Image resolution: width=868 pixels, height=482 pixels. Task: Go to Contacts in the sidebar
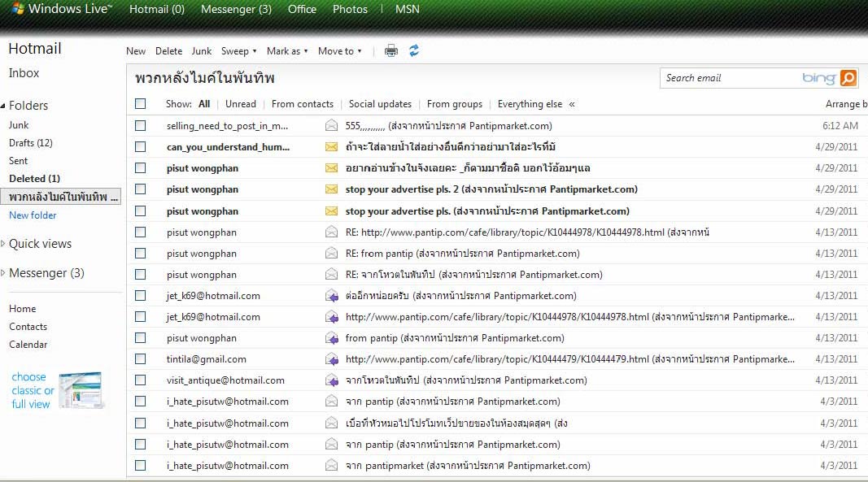[28, 327]
